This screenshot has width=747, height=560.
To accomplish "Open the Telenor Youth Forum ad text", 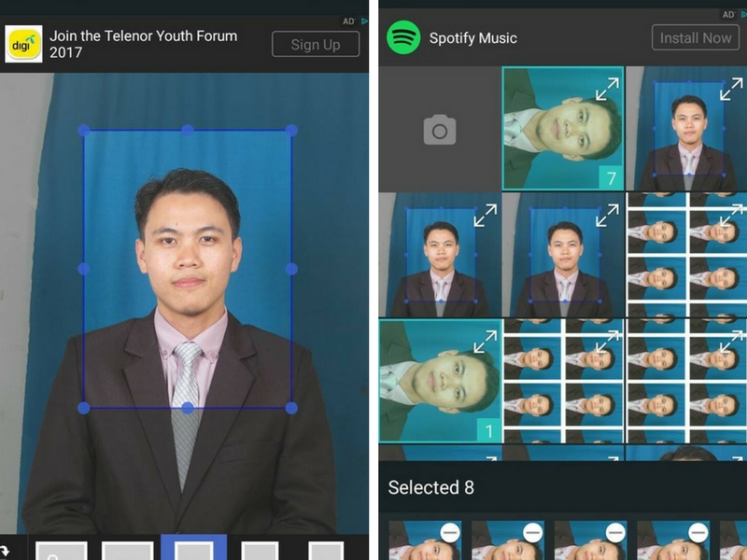I will [x=144, y=44].
